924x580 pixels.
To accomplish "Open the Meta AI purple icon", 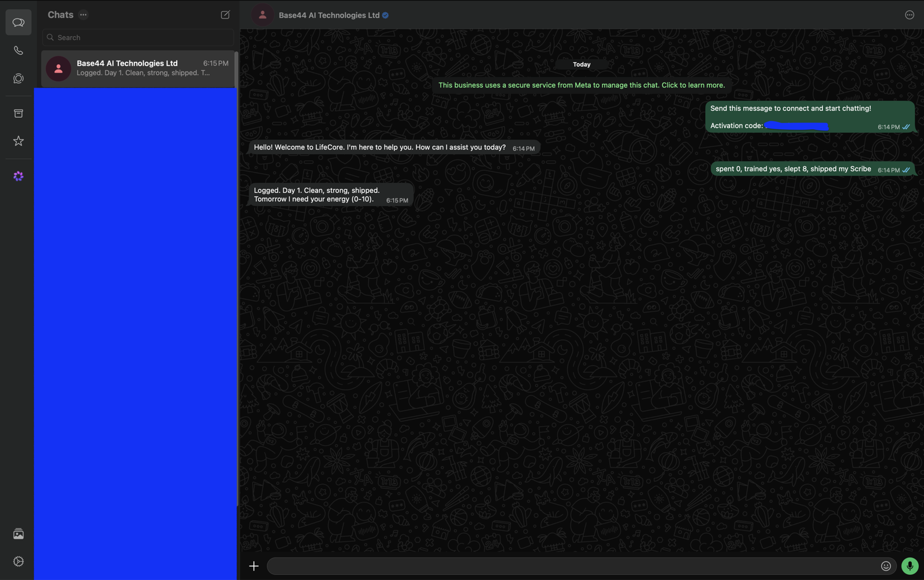I will pyautogui.click(x=18, y=176).
